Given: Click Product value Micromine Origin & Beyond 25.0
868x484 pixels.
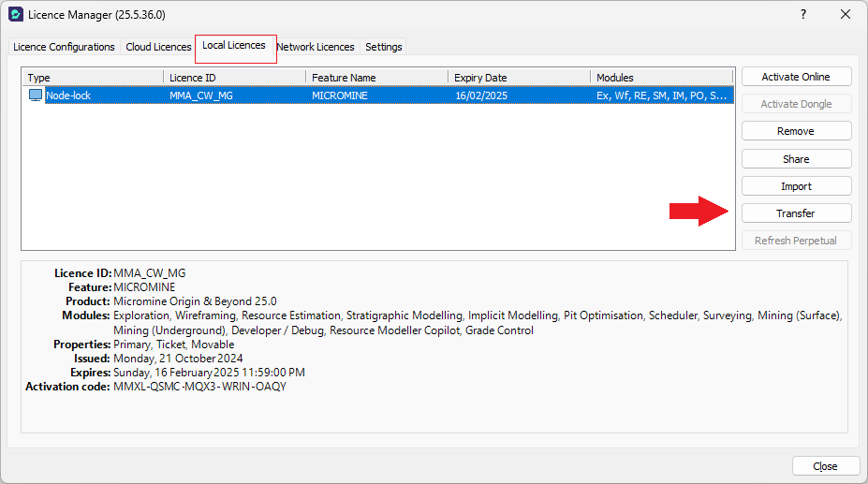Looking at the screenshot, I should tap(195, 301).
